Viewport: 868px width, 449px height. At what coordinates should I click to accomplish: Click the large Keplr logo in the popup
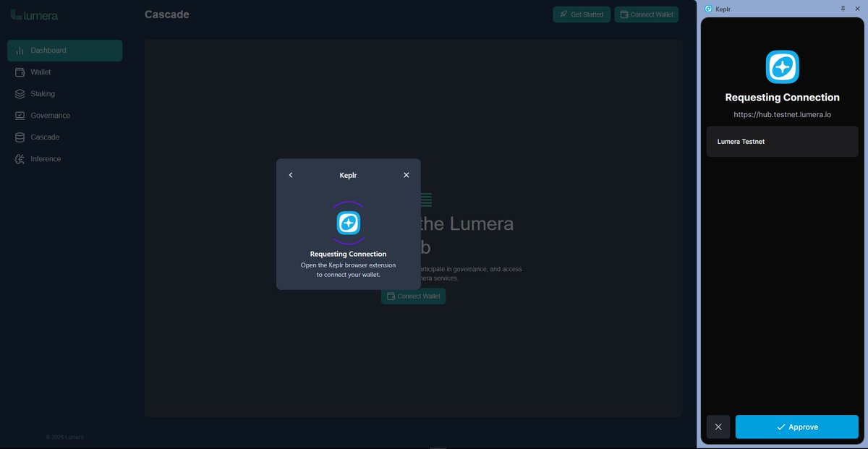point(783,67)
